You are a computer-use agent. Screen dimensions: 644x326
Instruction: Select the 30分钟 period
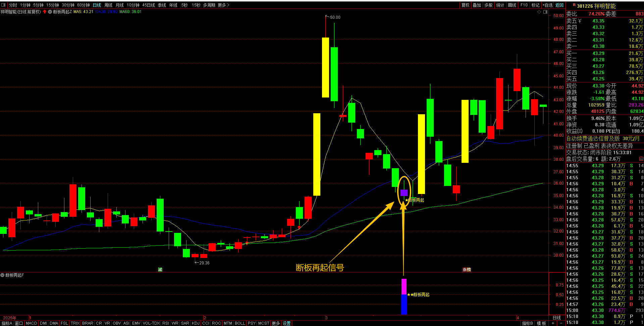tap(68, 5)
